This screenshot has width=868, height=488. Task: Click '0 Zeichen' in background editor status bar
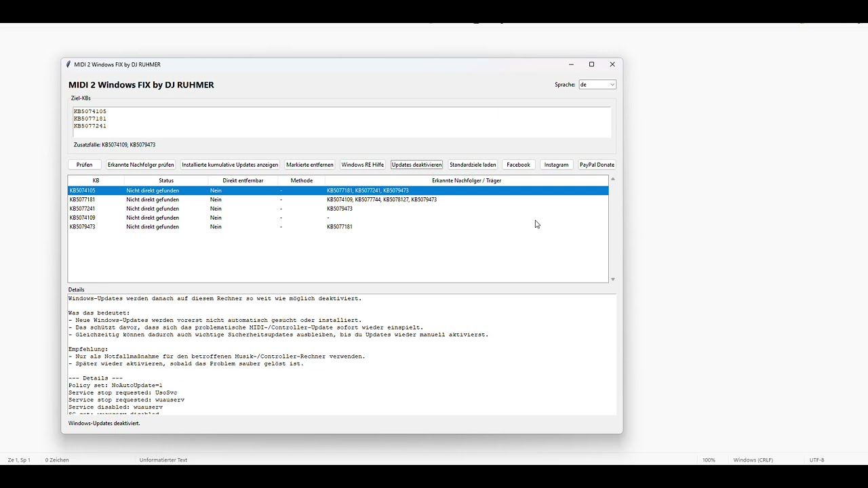57,460
